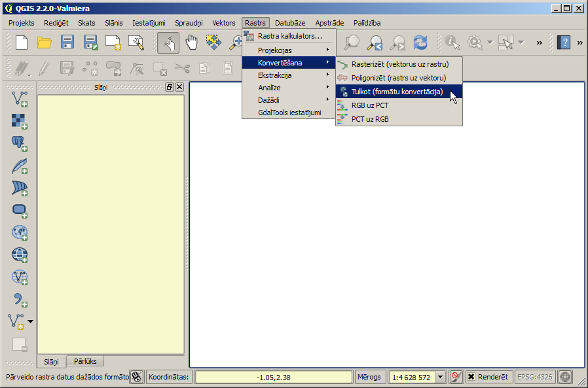This screenshot has width=588, height=388.
Task: Click the EPSG:4326 CRS status button
Action: tap(535, 377)
